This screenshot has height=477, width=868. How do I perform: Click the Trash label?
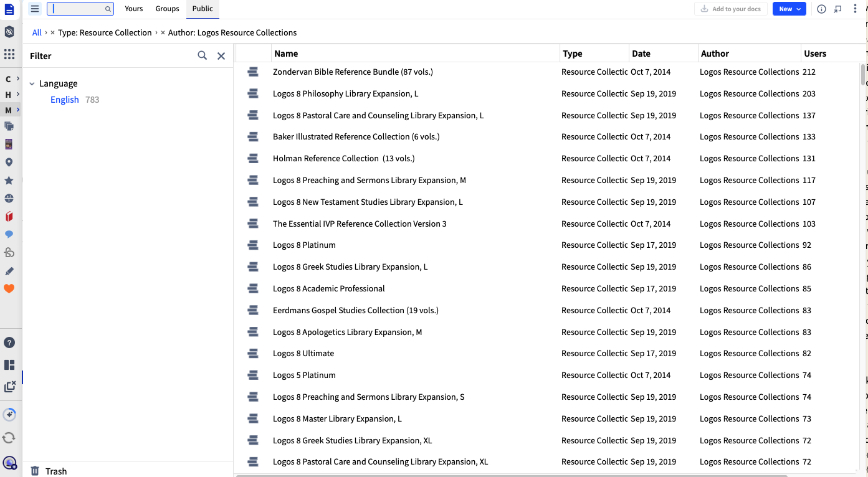pyautogui.click(x=56, y=471)
